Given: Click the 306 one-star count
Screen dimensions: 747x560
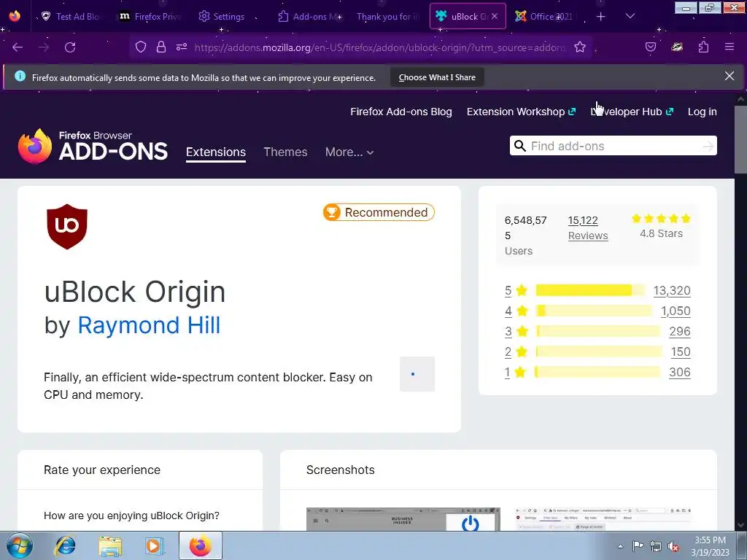Looking at the screenshot, I should pos(680,373).
